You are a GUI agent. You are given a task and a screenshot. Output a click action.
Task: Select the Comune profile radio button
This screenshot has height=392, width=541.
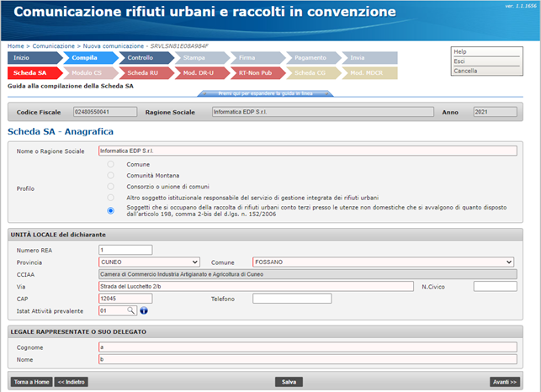[x=111, y=164]
